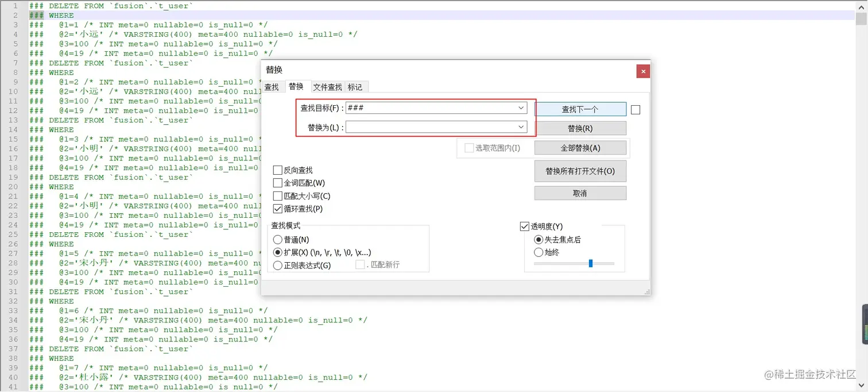Open the 标记 tab
The image size is (868, 392).
tap(355, 87)
